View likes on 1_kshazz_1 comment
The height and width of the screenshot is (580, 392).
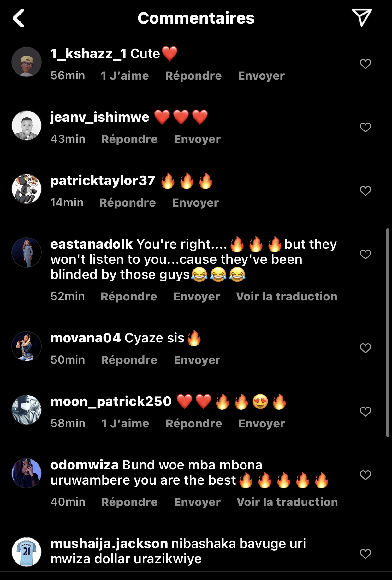pos(125,76)
